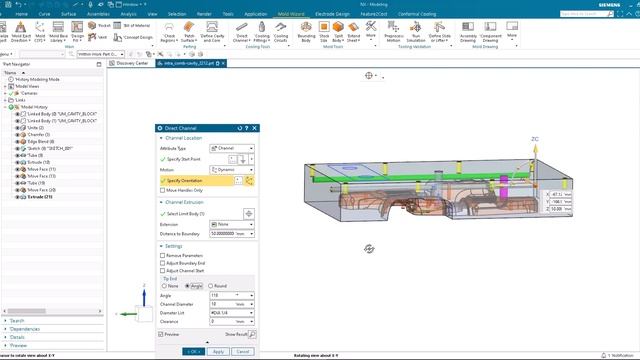Open Direct Channel dialog help
Screen dimensions: 640x360
(247, 128)
